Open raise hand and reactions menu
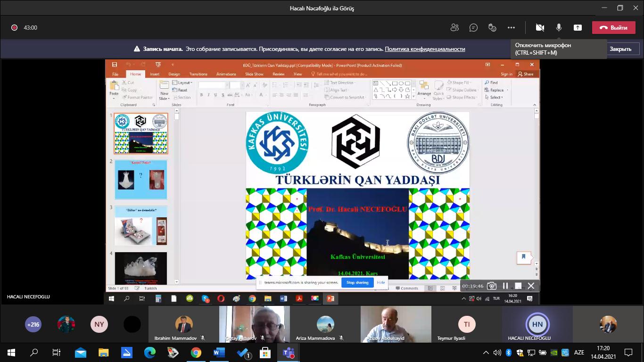The width and height of the screenshot is (644, 362). pyautogui.click(x=492, y=28)
